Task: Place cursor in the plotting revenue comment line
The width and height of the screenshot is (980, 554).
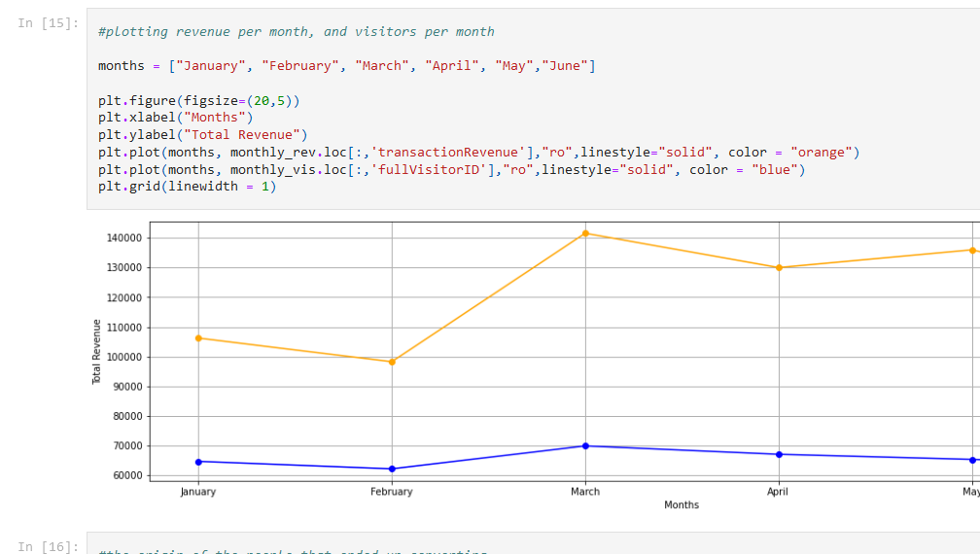Action: (296, 31)
